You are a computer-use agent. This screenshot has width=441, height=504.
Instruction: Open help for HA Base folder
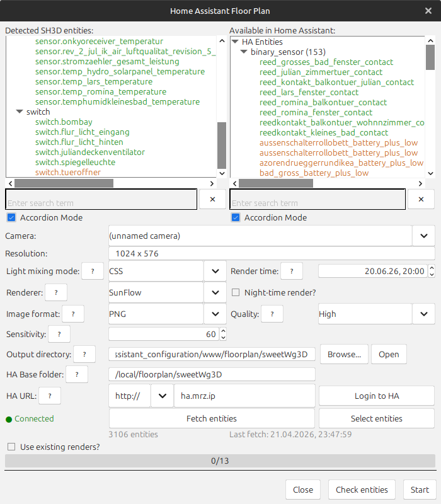click(77, 374)
